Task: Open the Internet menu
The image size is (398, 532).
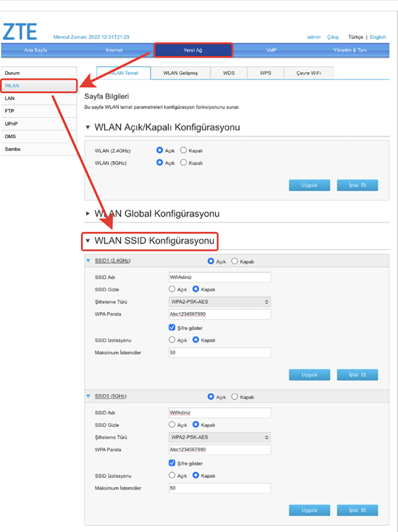Action: pos(114,50)
